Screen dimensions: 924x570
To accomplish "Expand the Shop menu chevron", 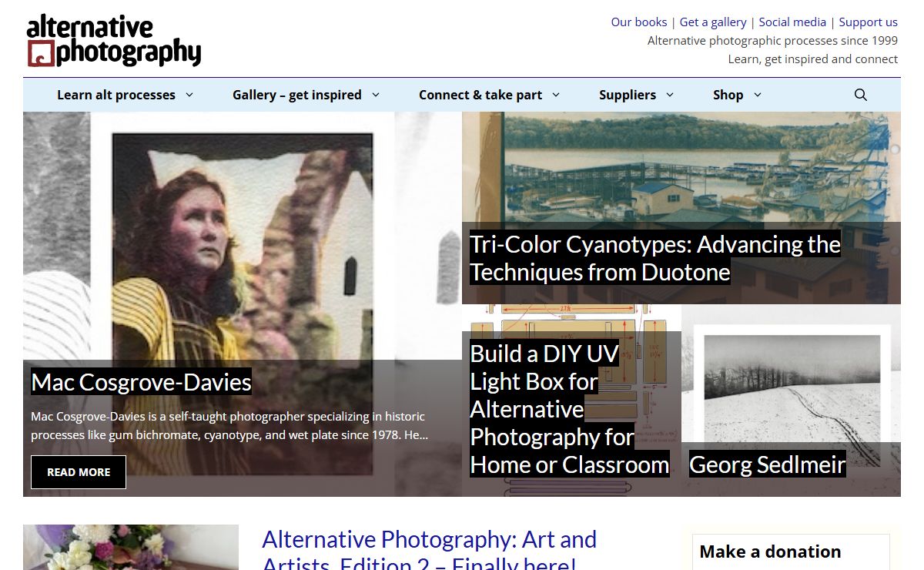I will [x=757, y=95].
